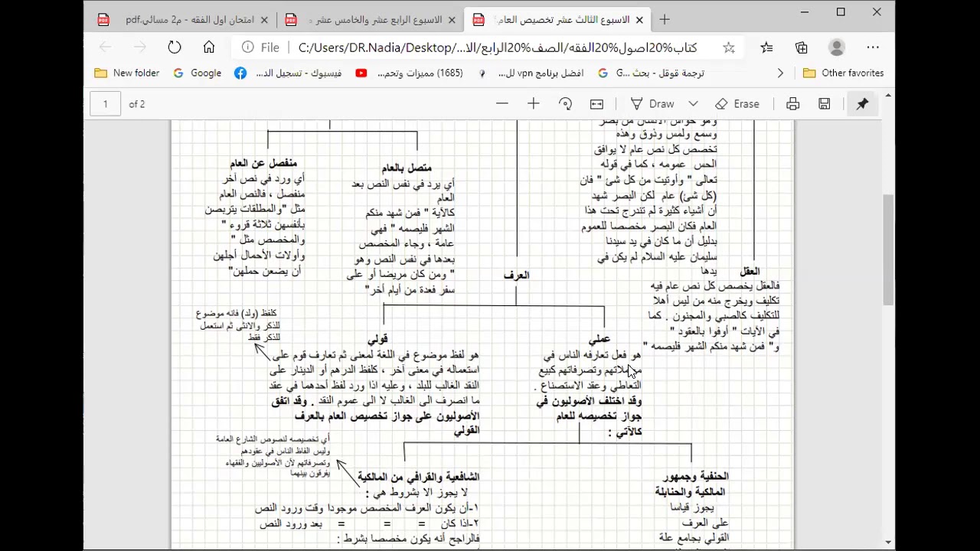Save the PDF document

click(825, 104)
